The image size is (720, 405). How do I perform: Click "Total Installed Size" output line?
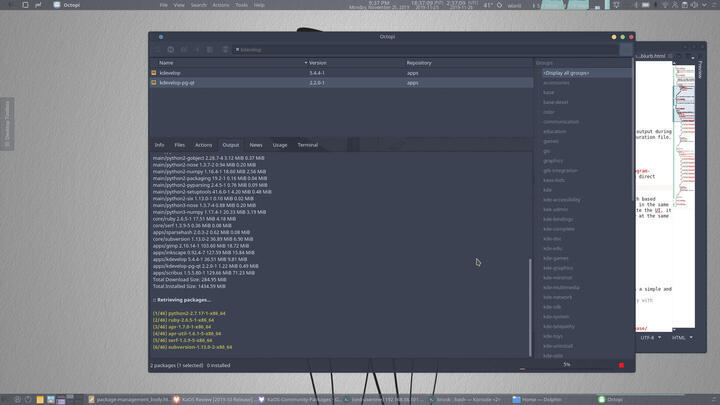[189, 286]
